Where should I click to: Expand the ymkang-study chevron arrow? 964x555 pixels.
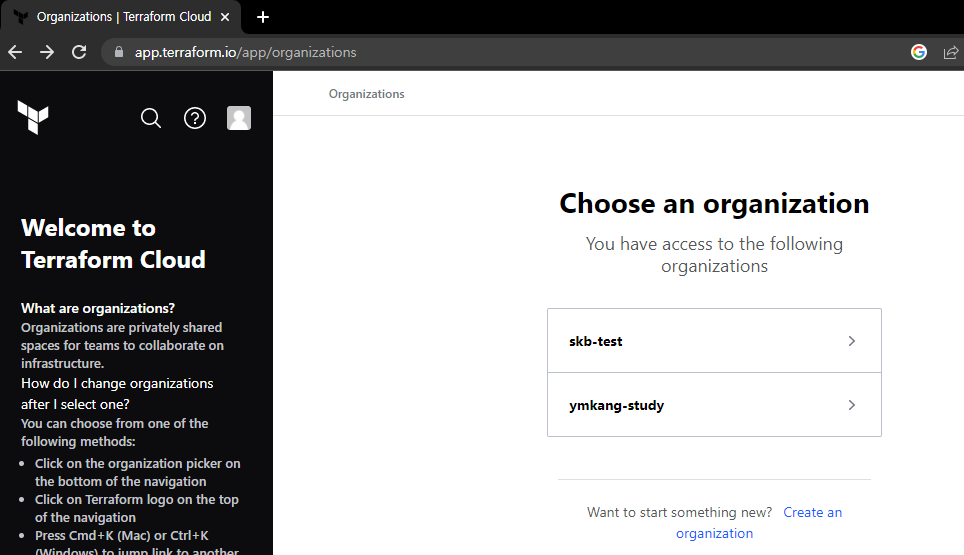(851, 405)
